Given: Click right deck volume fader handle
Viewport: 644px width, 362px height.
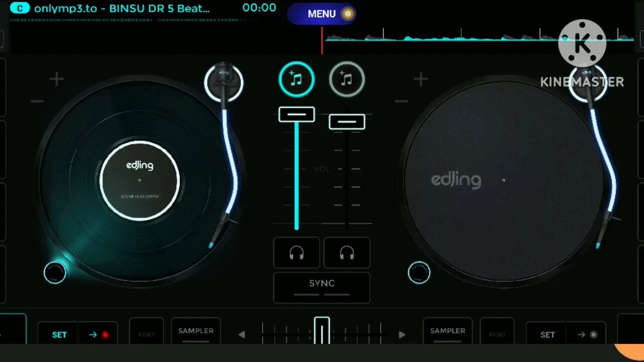Looking at the screenshot, I should (347, 122).
